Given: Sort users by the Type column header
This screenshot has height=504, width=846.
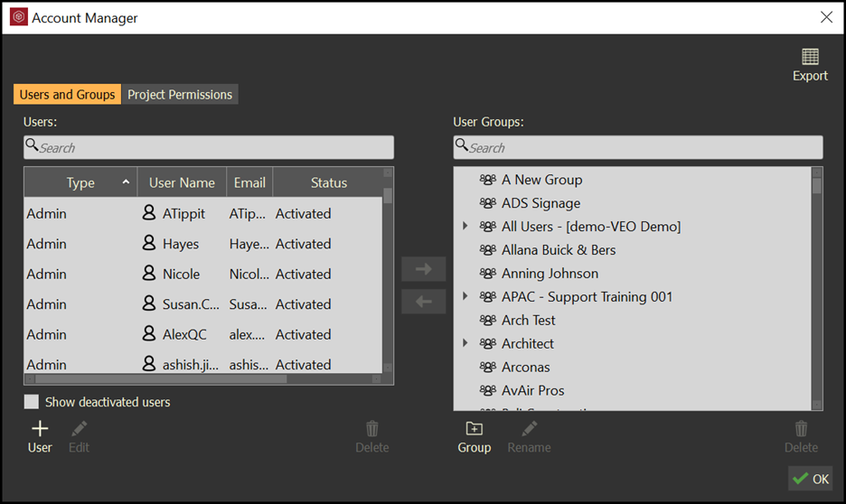Looking at the screenshot, I should (x=80, y=182).
